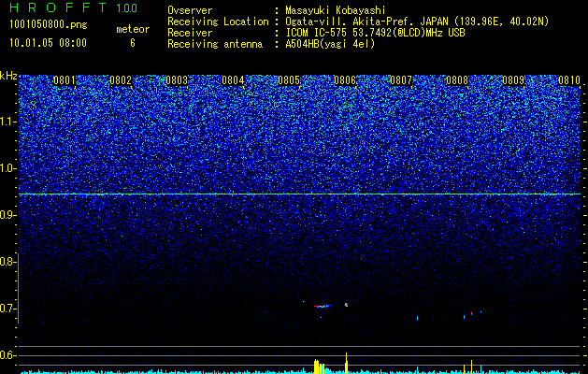Click the red meteor echo dot after 0808

pyautogui.click(x=471, y=313)
